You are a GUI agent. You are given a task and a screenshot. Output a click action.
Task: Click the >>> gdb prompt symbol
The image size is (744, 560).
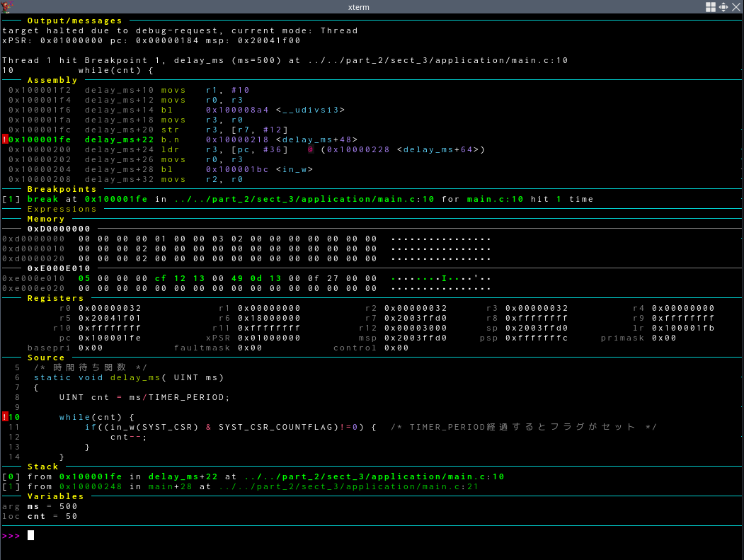click(11, 536)
